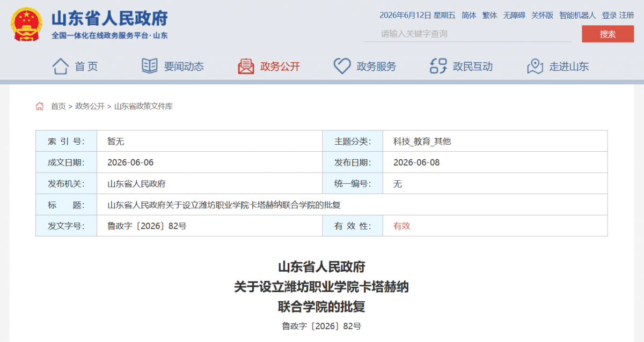Click 政务公开 in the breadcrumb
The image size is (644, 342).
pyautogui.click(x=90, y=106)
